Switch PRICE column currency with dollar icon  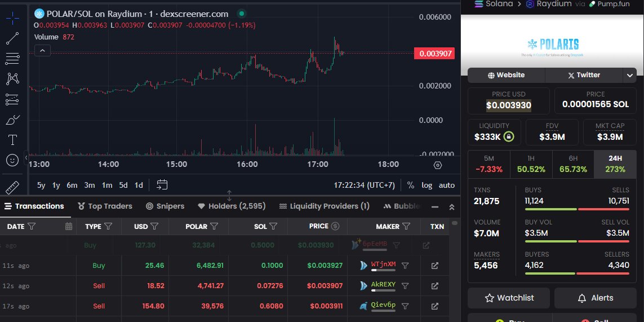click(335, 226)
